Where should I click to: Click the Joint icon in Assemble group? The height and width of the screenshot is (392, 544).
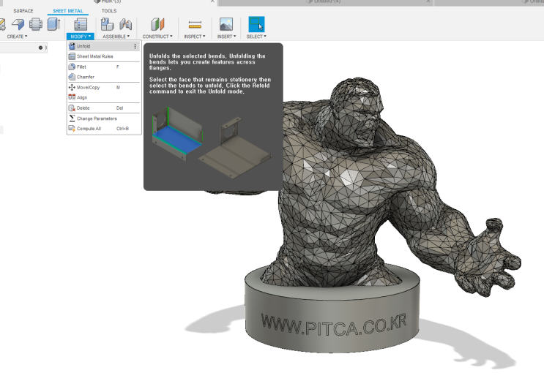tap(126, 24)
